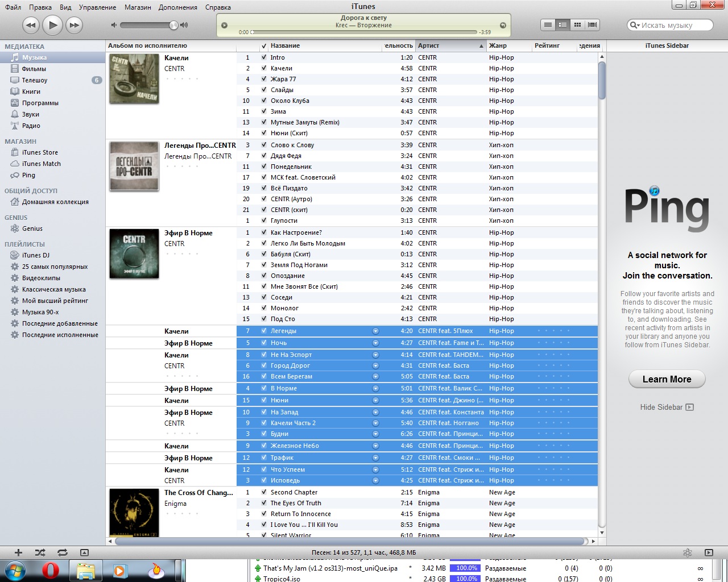Open the Магазин menu
The height and width of the screenshot is (582, 728).
pos(138,7)
